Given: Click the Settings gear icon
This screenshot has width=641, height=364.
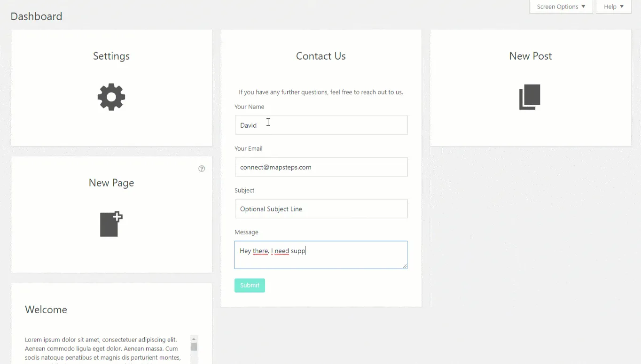Looking at the screenshot, I should pyautogui.click(x=111, y=97).
